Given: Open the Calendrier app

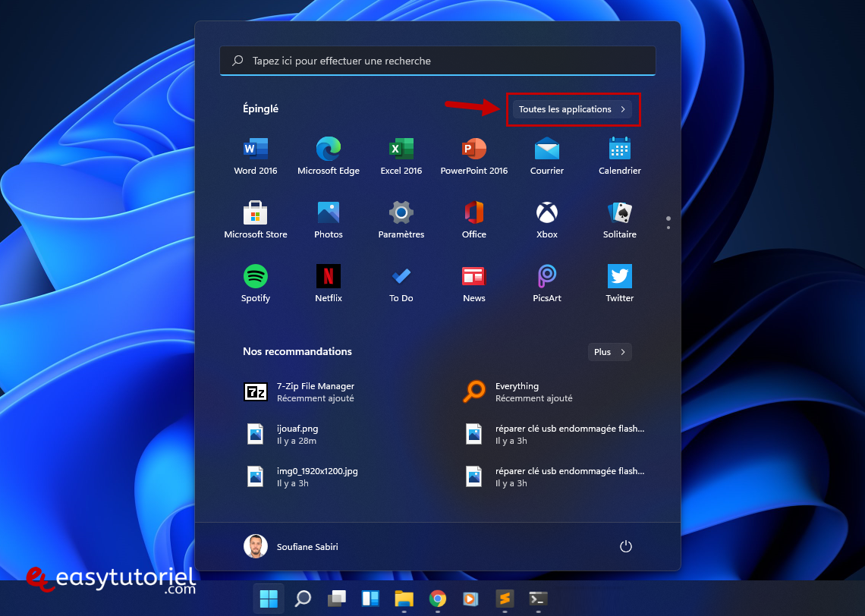Looking at the screenshot, I should click(619, 156).
